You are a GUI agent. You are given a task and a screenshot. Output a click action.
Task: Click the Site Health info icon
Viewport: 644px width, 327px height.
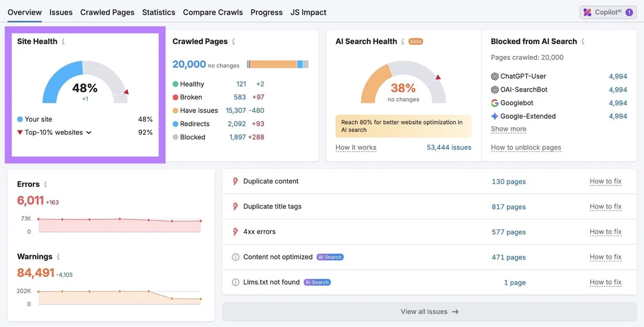coord(63,41)
